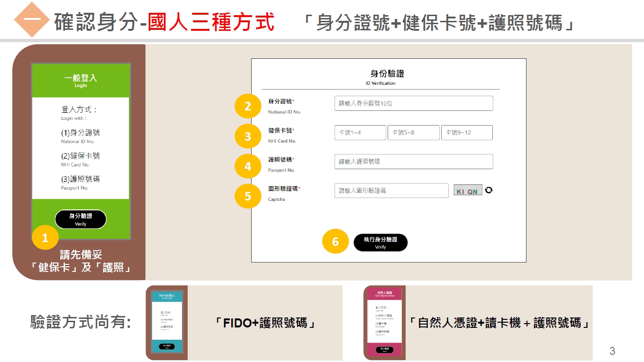This screenshot has width=644, height=362.
Task: Focus the National ID number input field
Action: pyautogui.click(x=414, y=103)
